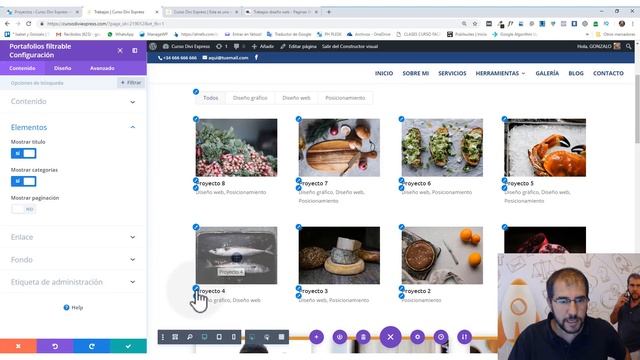Open GALERÍA in site menu
The width and height of the screenshot is (640, 360).
click(547, 73)
